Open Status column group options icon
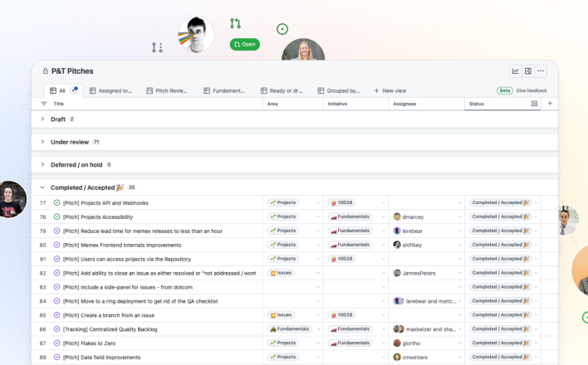588x365 pixels. pos(534,104)
